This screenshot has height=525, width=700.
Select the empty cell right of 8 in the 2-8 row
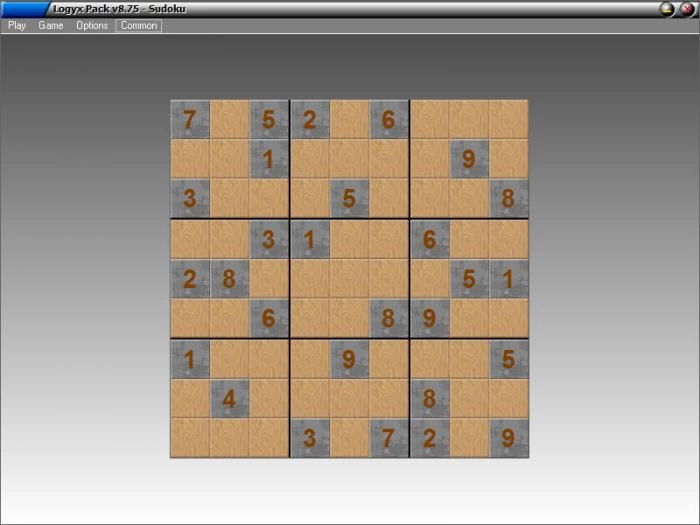pyautogui.click(x=269, y=279)
